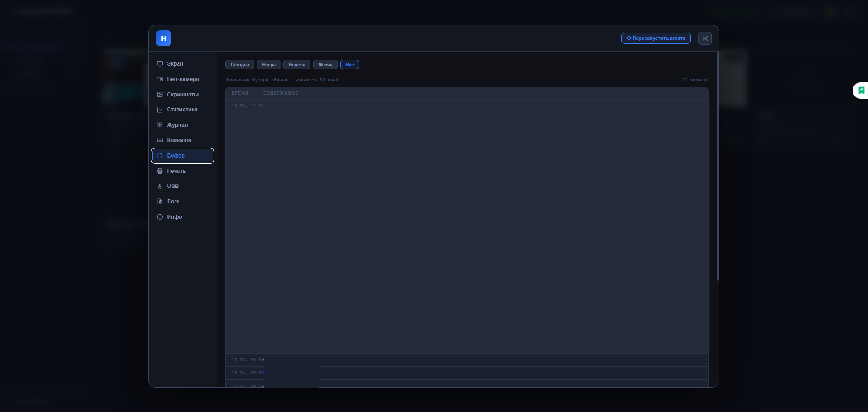This screenshot has width=868, height=412.
Task: Show records for the Неделя period
Action: click(x=297, y=65)
